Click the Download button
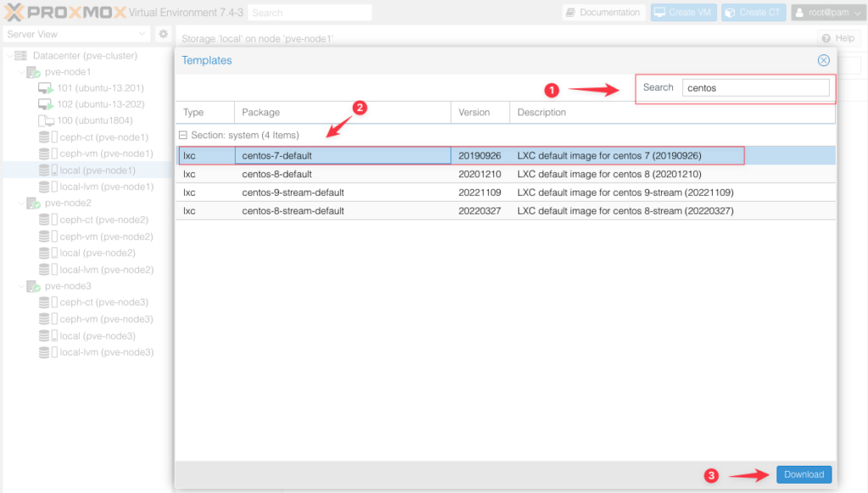 coord(804,474)
